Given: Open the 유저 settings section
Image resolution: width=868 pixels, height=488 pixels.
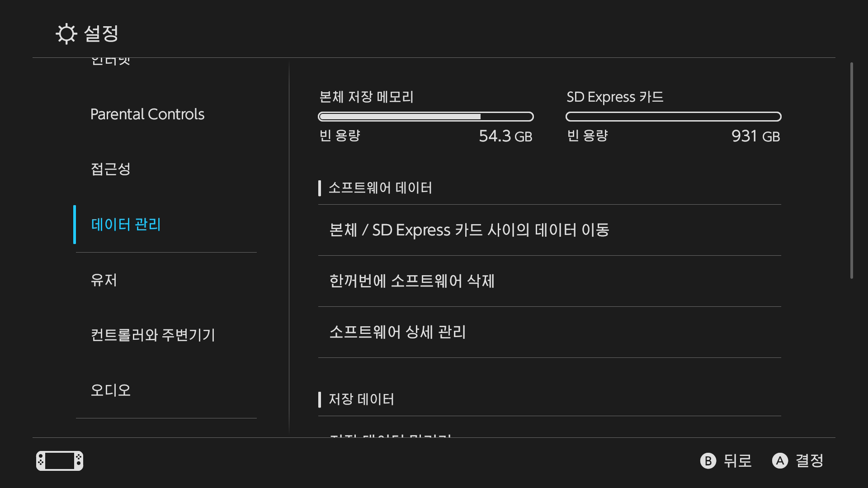Looking at the screenshot, I should click(104, 280).
